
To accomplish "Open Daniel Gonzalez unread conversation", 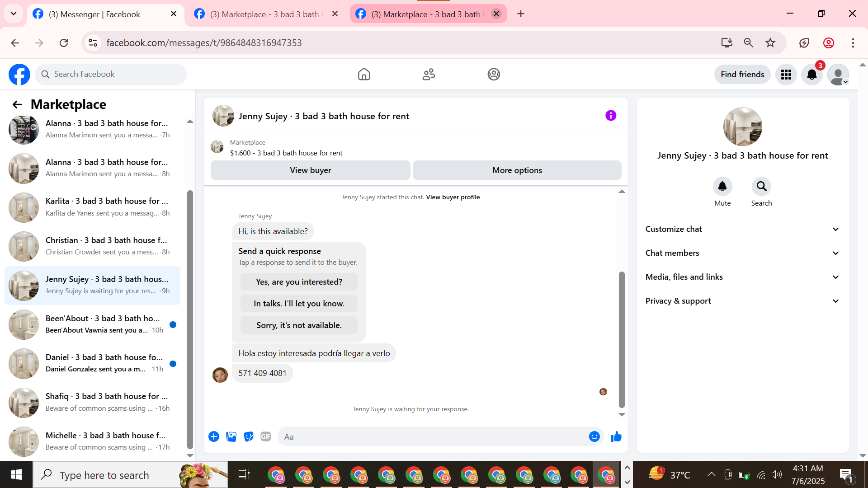I will tap(93, 363).
